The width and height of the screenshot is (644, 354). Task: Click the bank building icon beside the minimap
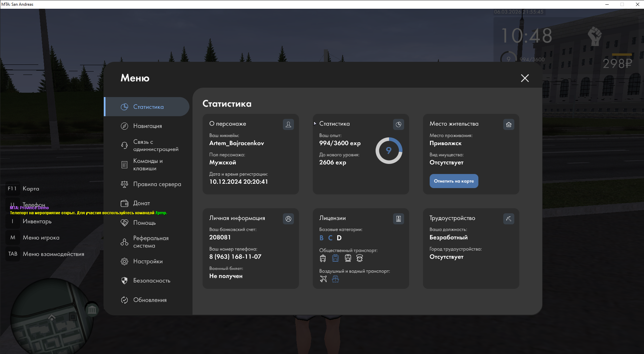pyautogui.click(x=92, y=309)
